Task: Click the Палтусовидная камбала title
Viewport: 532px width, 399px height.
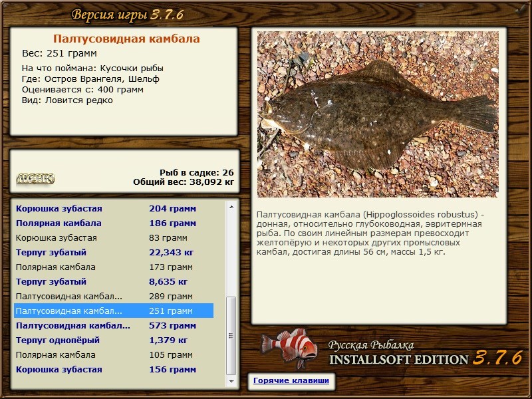Action: point(126,39)
